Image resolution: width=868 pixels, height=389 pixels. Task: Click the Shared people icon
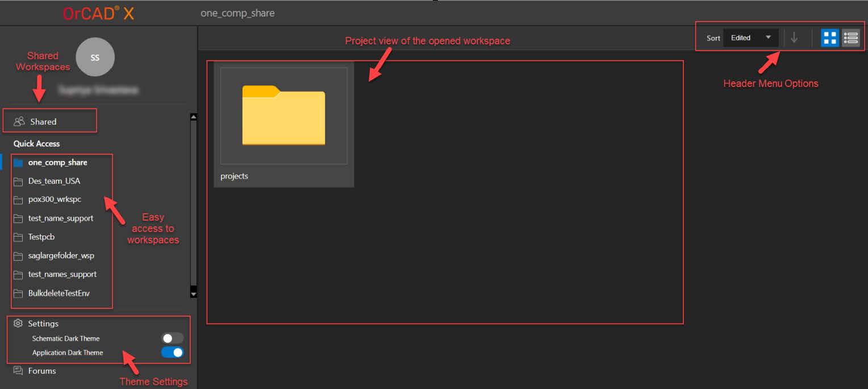19,121
